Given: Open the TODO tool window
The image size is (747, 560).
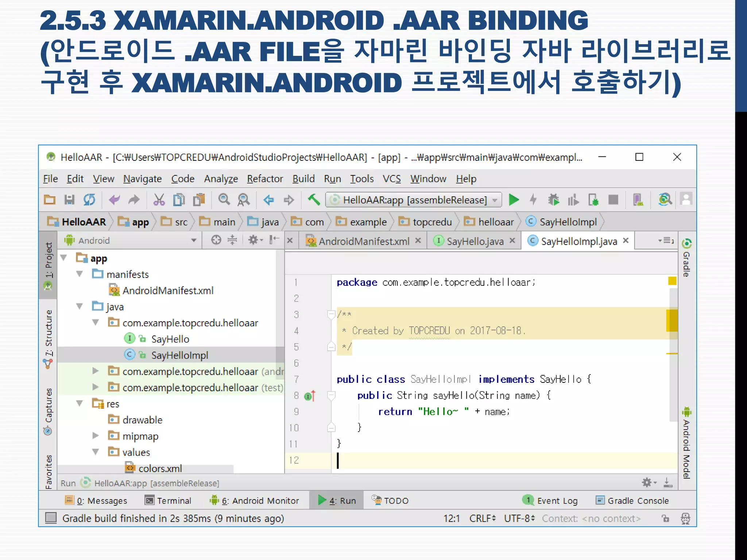Looking at the screenshot, I should point(390,501).
